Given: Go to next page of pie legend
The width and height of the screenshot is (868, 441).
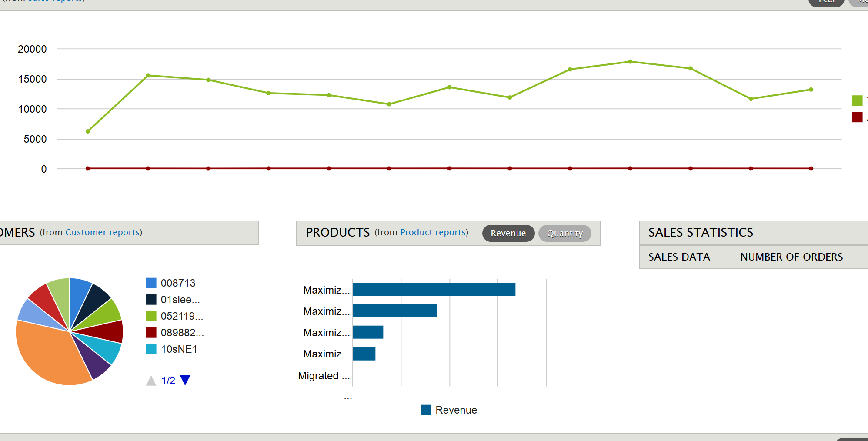Looking at the screenshot, I should (185, 381).
